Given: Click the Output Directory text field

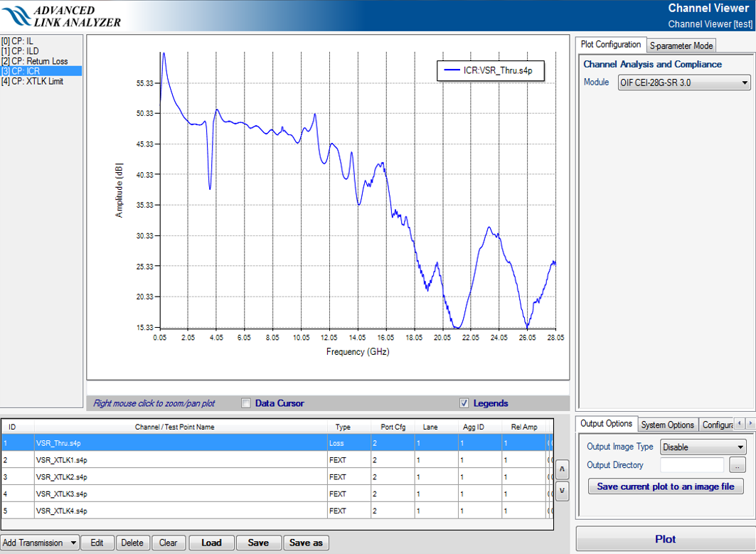Looking at the screenshot, I should pyautogui.click(x=691, y=465).
